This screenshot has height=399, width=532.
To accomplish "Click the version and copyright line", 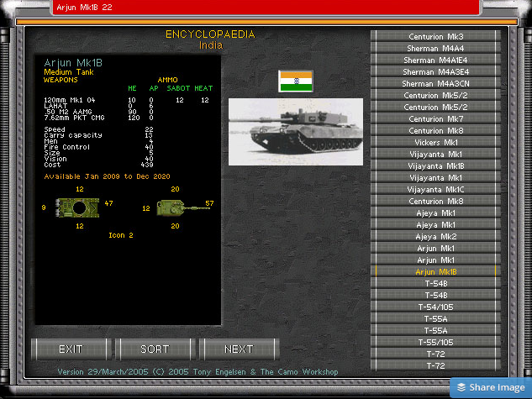I will point(198,372).
